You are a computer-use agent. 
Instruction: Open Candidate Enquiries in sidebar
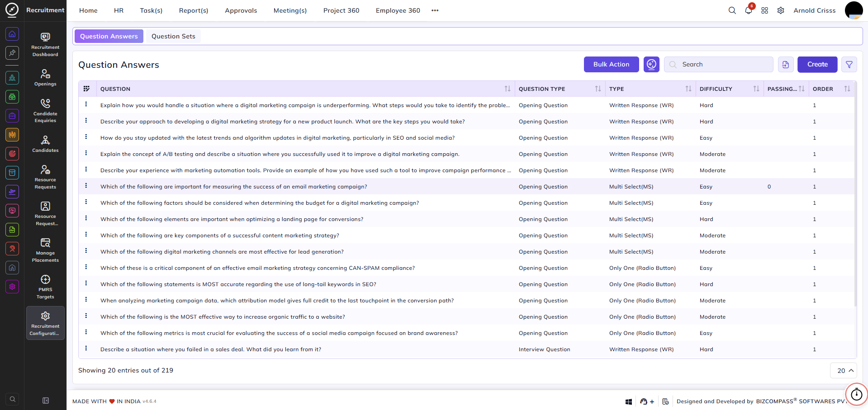pyautogui.click(x=45, y=110)
